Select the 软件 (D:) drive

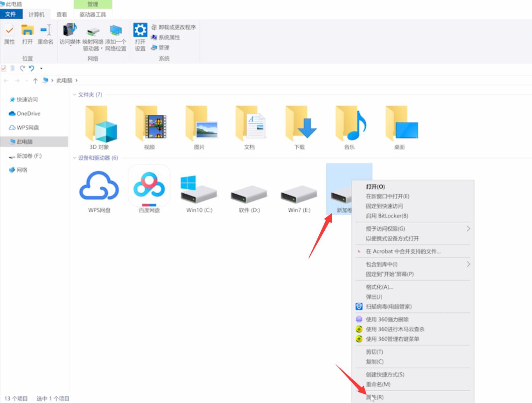249,198
